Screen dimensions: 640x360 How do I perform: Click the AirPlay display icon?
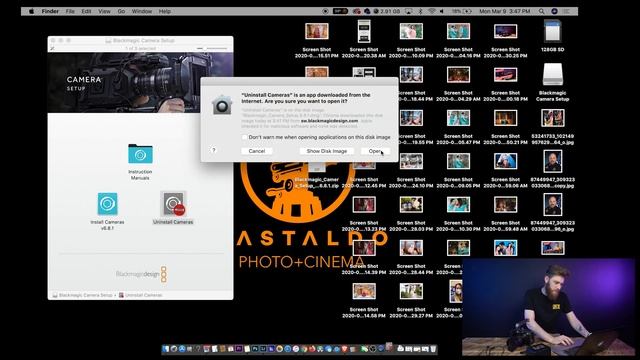tap(409, 11)
